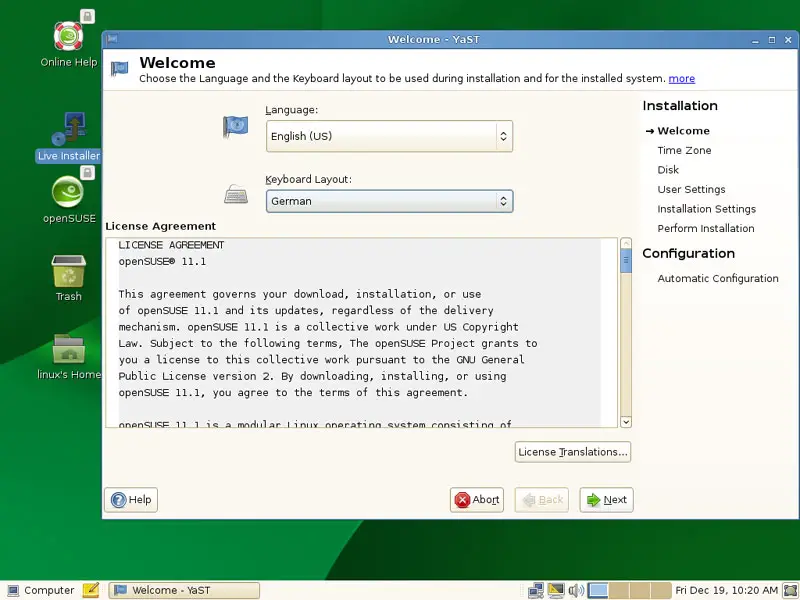Select the Welcome step in sidebar
The width and height of the screenshot is (800, 600).
coord(683,131)
